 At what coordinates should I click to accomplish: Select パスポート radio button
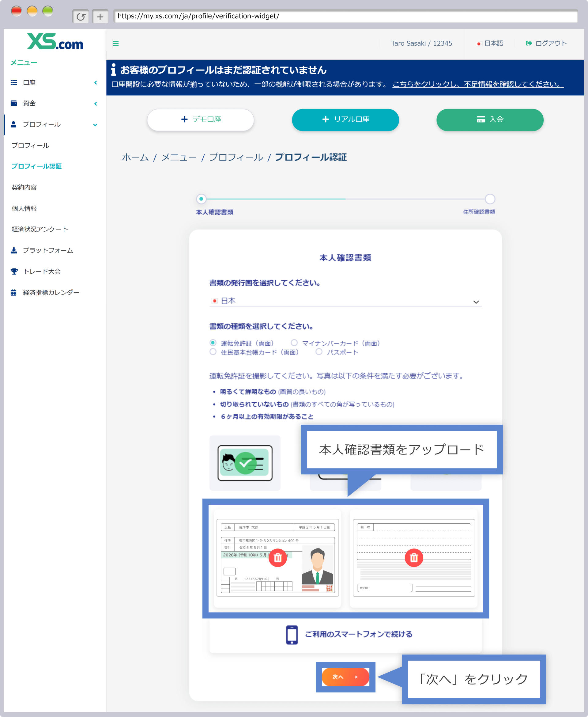coord(319,352)
